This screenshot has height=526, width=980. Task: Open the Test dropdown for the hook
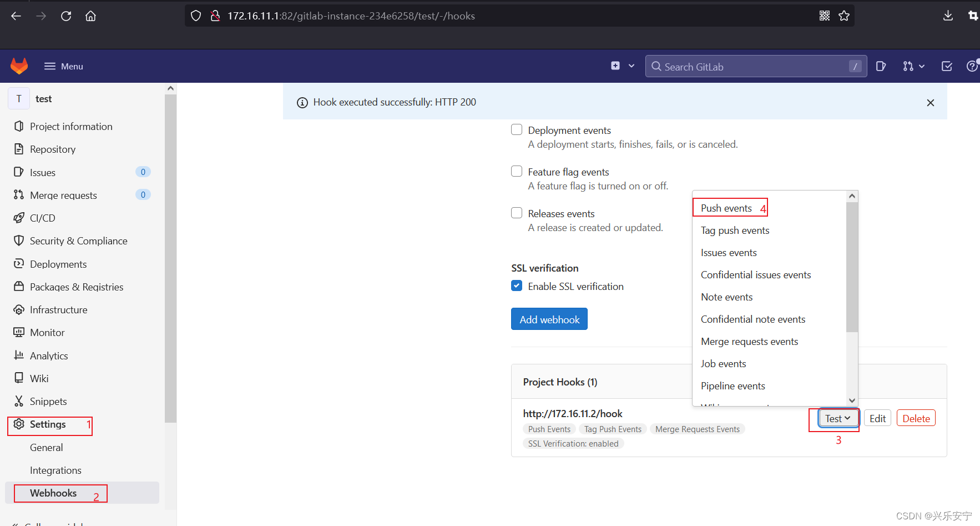[838, 418]
